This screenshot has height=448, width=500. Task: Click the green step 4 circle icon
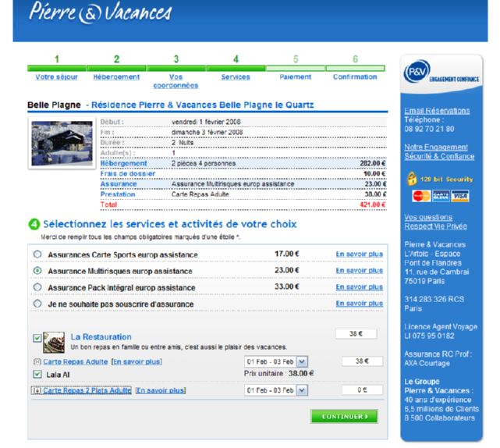pos(34,224)
